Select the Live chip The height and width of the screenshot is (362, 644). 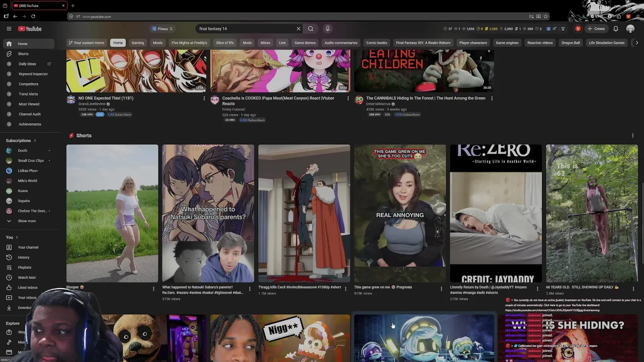point(282,43)
